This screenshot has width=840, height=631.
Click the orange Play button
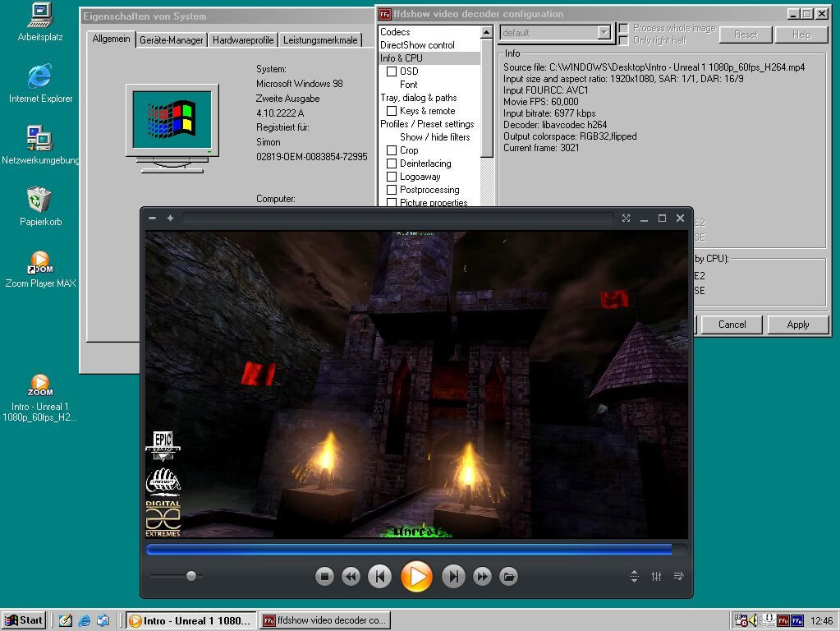click(x=416, y=576)
